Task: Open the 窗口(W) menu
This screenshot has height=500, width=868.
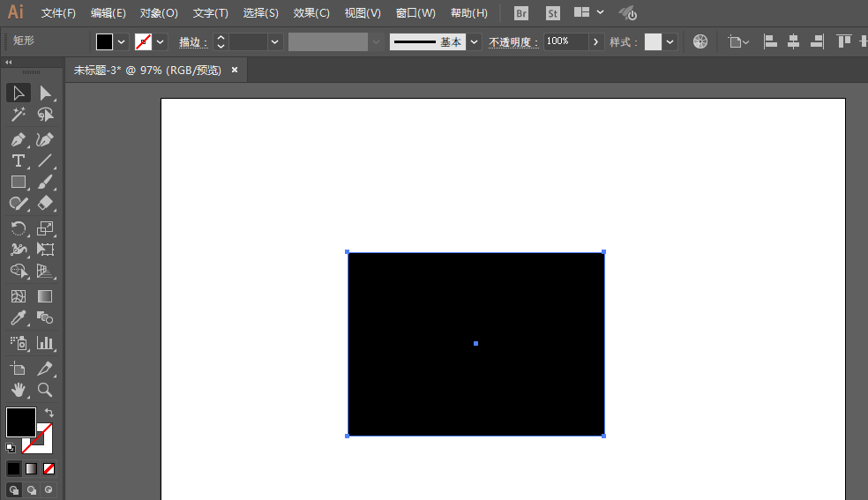Action: [x=415, y=13]
